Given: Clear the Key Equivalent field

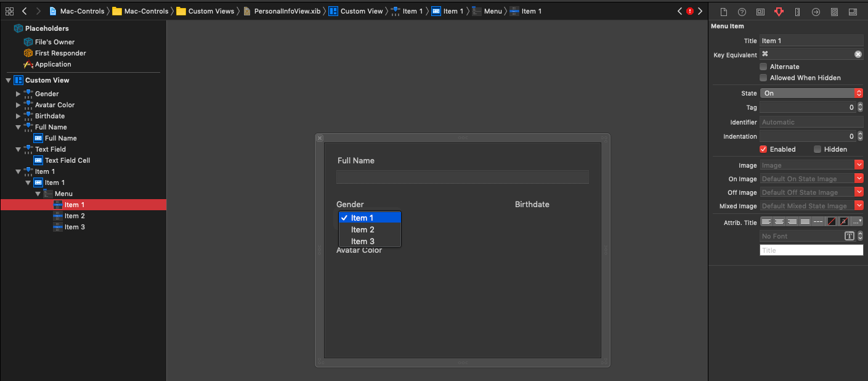Looking at the screenshot, I should click(858, 54).
